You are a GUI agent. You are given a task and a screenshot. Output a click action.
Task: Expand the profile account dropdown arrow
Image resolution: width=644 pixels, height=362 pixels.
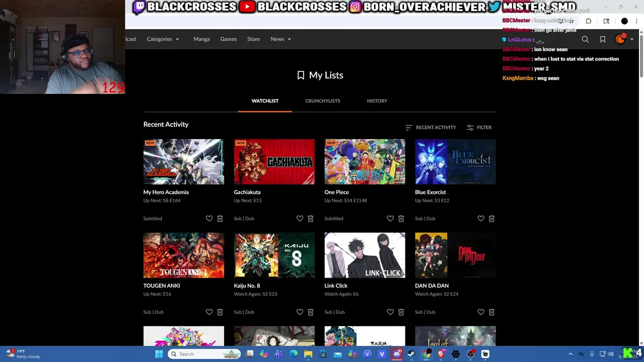pyautogui.click(x=632, y=39)
